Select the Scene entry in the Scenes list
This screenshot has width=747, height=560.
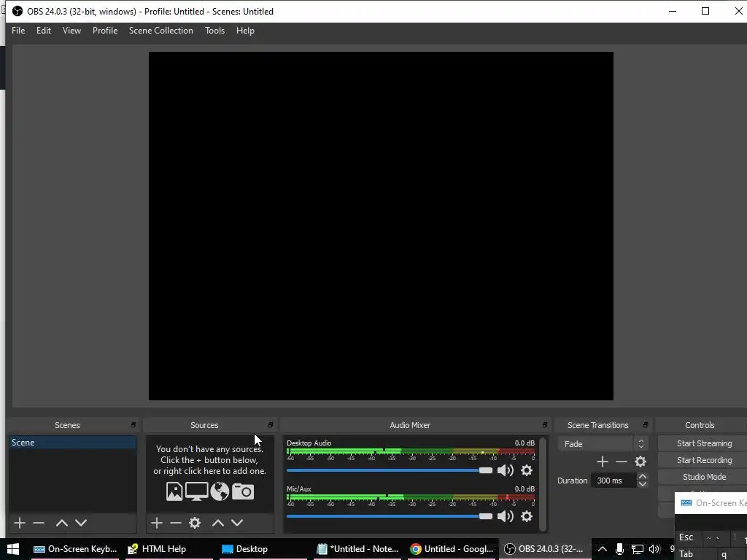coord(72,443)
